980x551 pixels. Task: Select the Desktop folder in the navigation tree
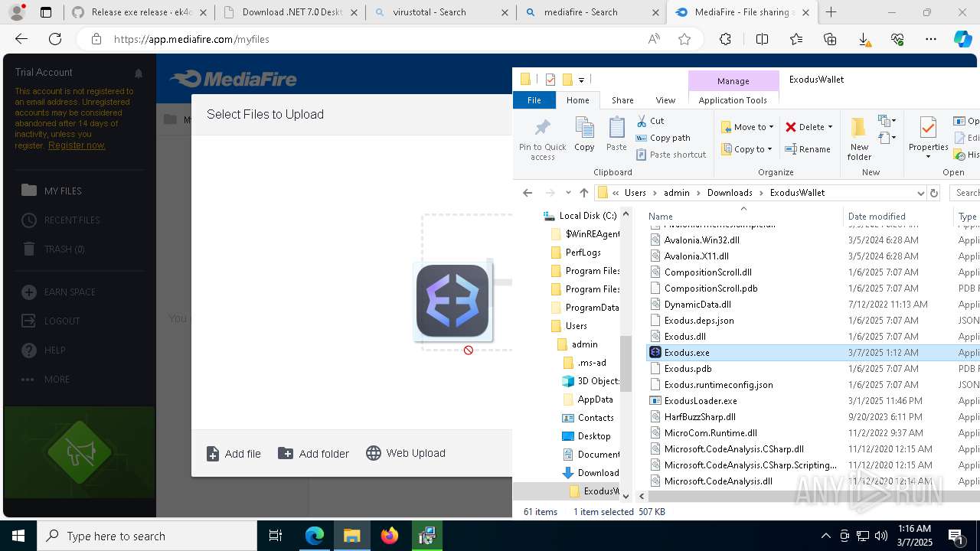594,436
